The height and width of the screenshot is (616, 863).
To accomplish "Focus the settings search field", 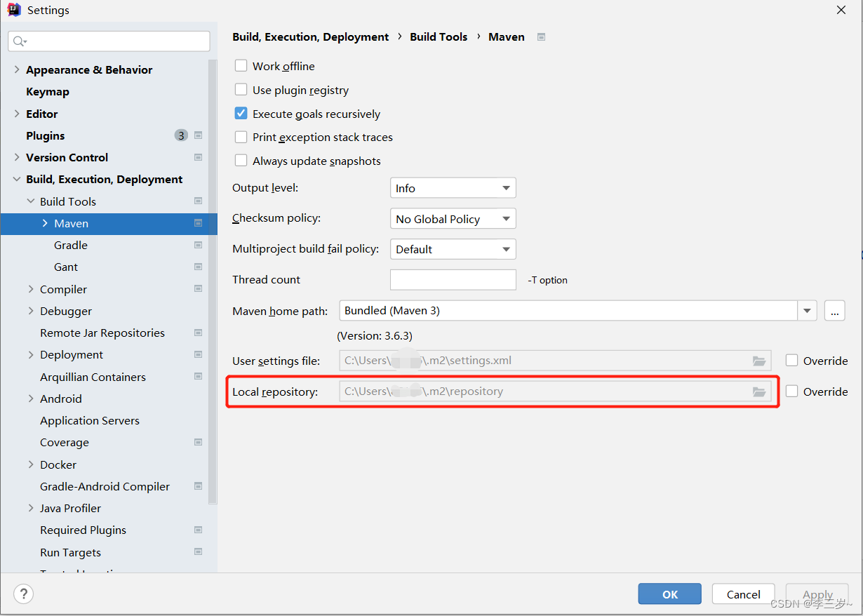I will pos(109,41).
